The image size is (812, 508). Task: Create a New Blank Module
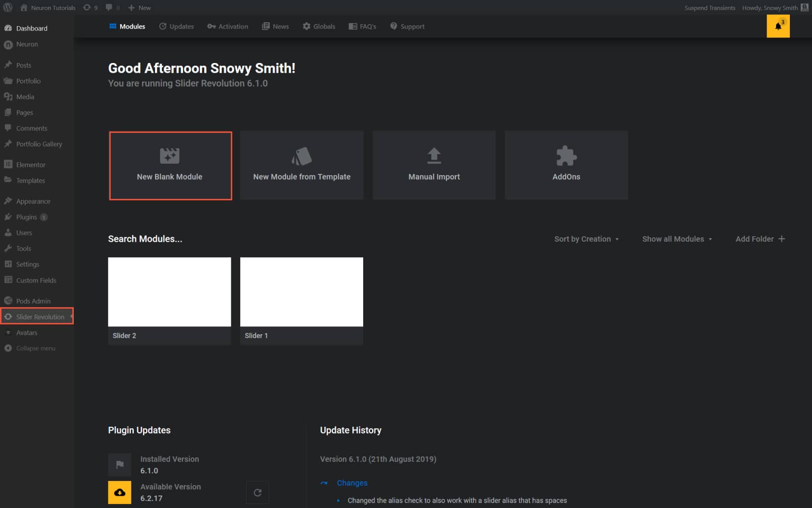[170, 165]
